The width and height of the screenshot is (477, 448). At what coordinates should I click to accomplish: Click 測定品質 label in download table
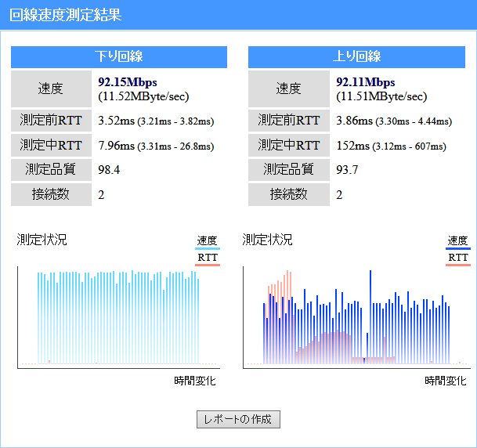click(51, 169)
